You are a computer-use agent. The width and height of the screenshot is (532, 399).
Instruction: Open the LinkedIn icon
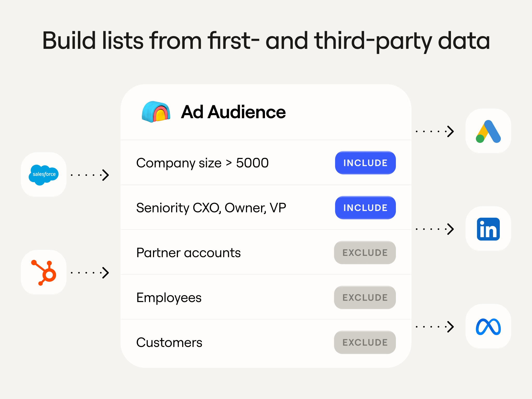[x=488, y=229]
